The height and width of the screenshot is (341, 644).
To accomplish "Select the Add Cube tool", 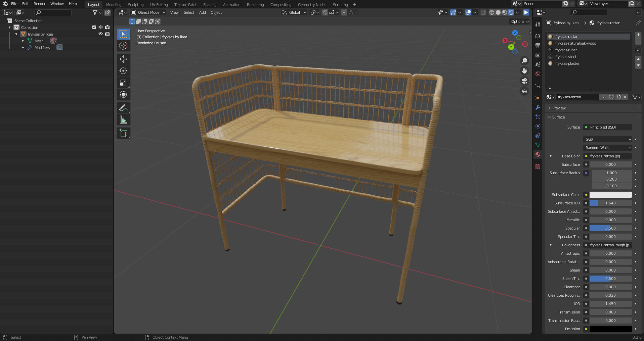I will (123, 133).
